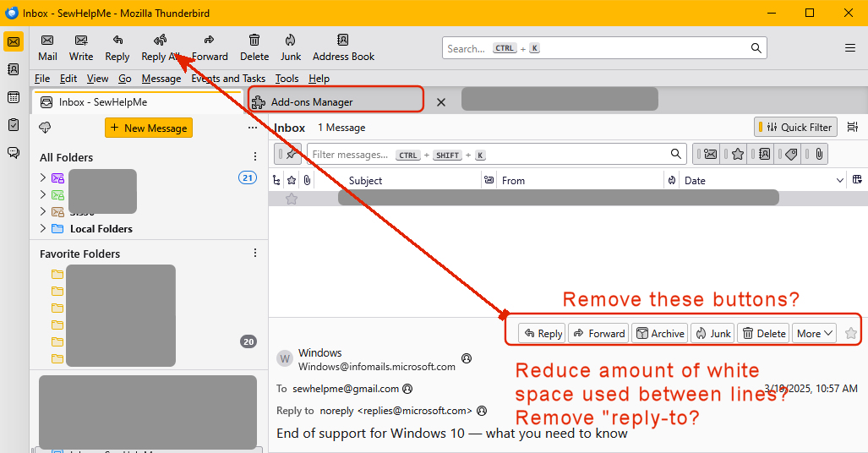
Task: Click Write to compose a message
Action: click(x=81, y=47)
